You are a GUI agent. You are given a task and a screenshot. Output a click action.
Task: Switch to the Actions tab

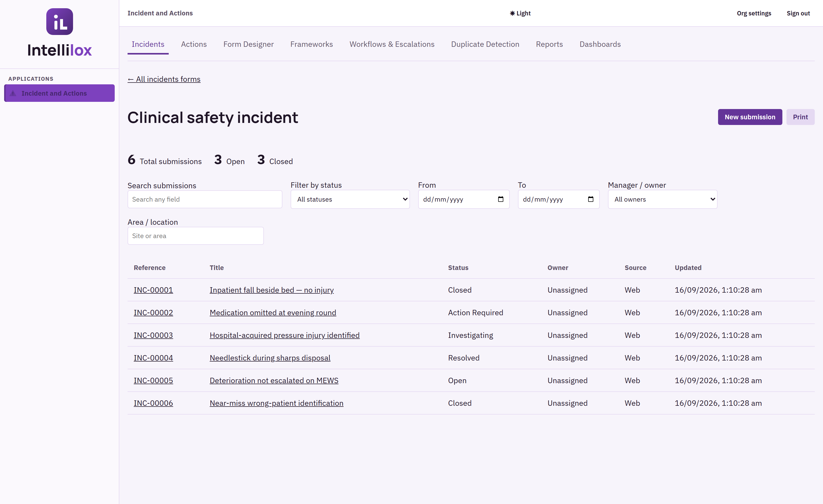click(x=194, y=44)
